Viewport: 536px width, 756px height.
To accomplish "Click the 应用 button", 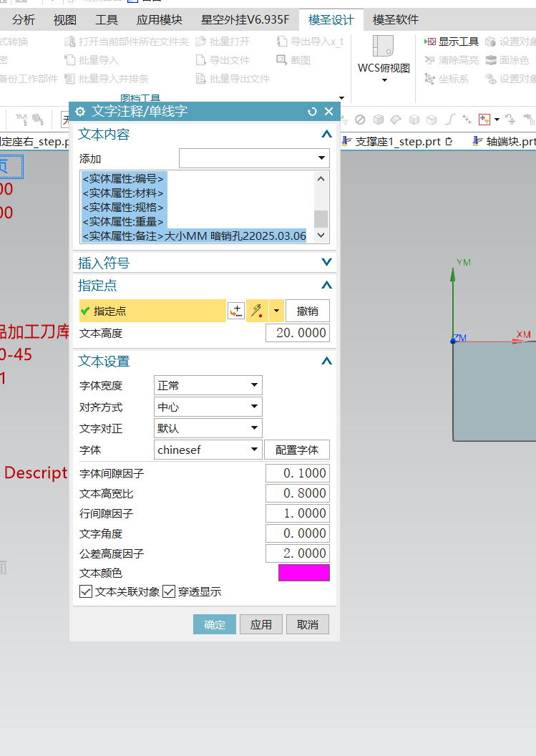I will [260, 624].
